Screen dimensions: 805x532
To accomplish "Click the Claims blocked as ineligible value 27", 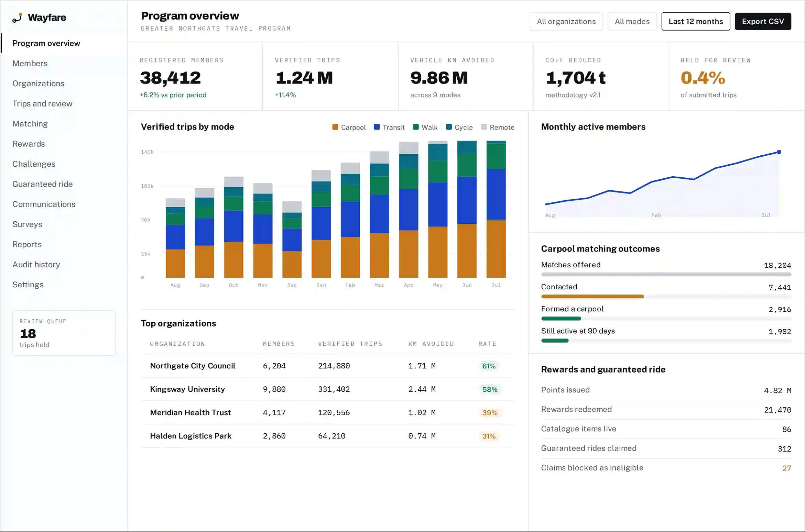I will pyautogui.click(x=786, y=468).
